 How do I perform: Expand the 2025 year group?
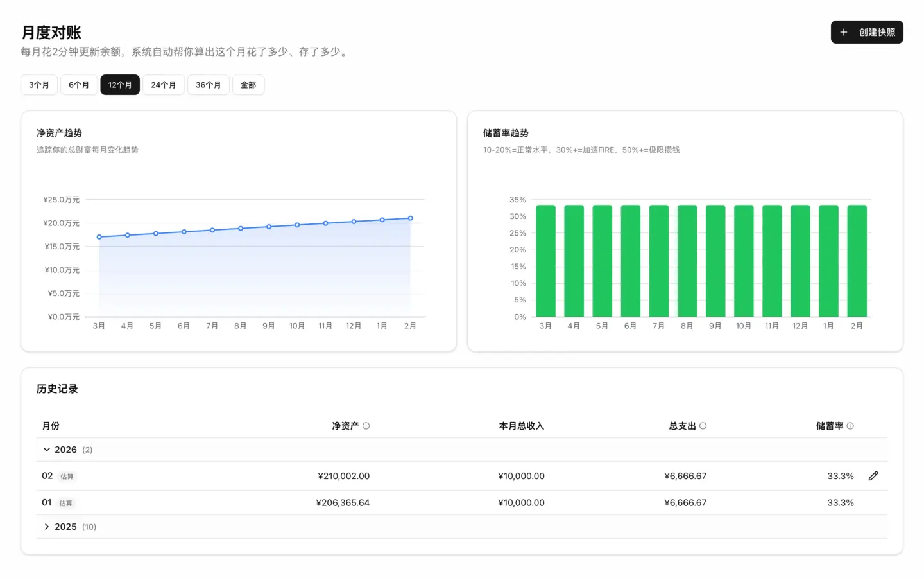click(x=47, y=527)
